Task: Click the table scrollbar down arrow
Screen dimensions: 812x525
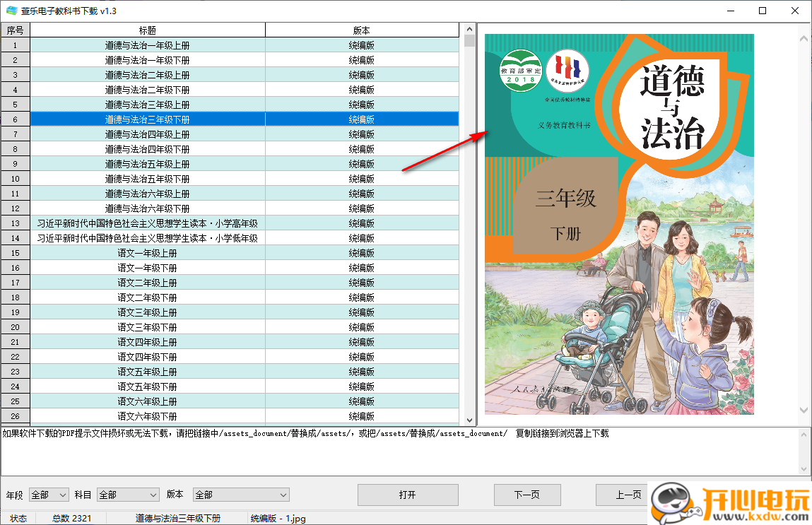Action: pos(468,421)
